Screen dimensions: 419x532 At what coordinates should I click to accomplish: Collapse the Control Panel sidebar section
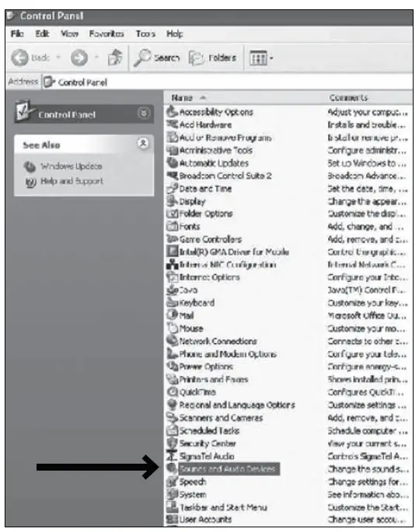tap(144, 113)
